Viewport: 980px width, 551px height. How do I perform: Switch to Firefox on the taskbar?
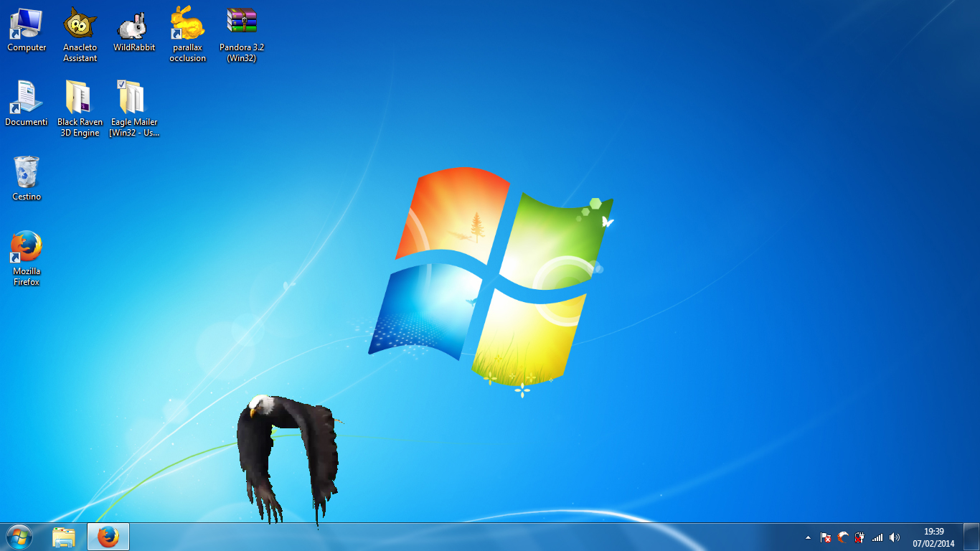pos(108,537)
